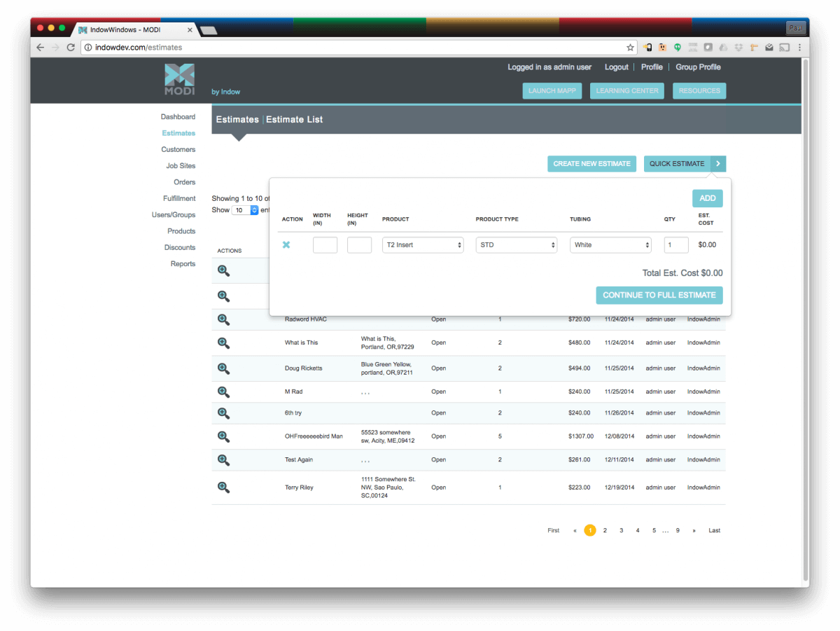Open the Product Type dropdown showing STD
The height and width of the screenshot is (631, 840).
(516, 245)
